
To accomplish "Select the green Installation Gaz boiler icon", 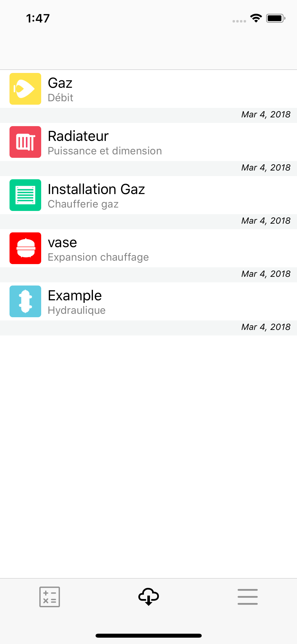I will pyautogui.click(x=25, y=195).
